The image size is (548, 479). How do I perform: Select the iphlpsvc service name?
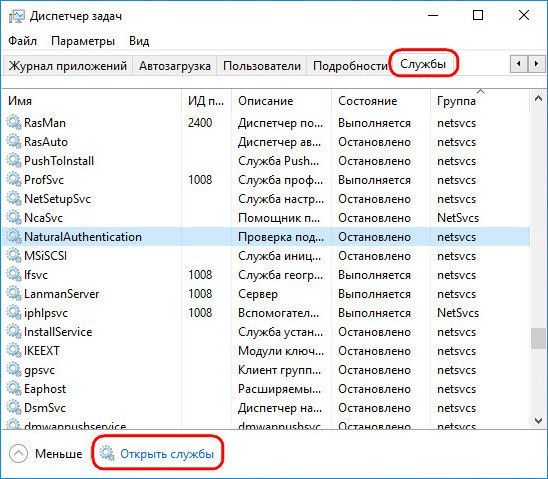click(x=46, y=312)
